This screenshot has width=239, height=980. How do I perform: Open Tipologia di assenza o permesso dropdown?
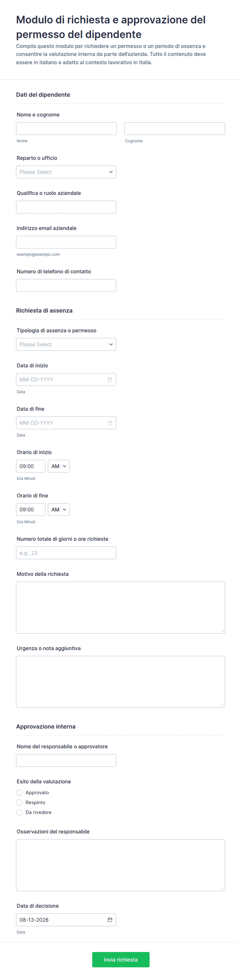(x=66, y=344)
